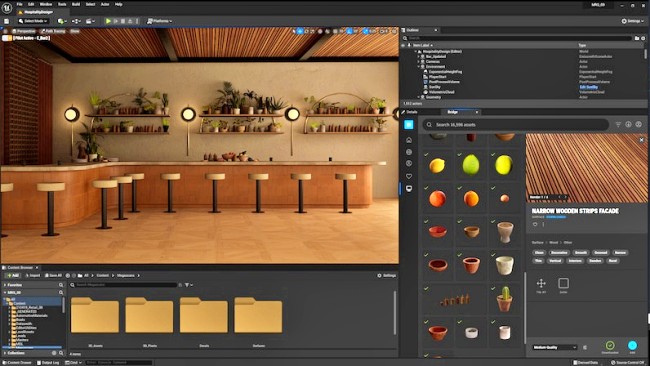The width and height of the screenshot is (650, 366).
Task: Select PlayerStart actor in Outliner
Action: (x=437, y=77)
